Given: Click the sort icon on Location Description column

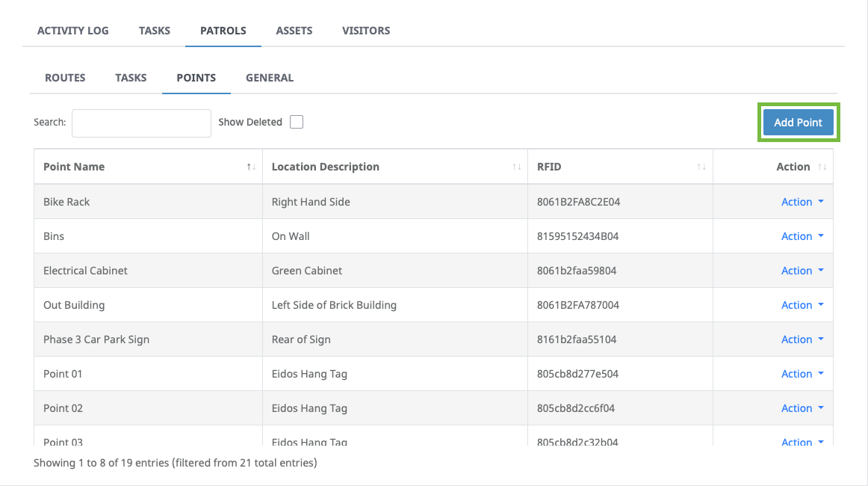Looking at the screenshot, I should click(517, 166).
